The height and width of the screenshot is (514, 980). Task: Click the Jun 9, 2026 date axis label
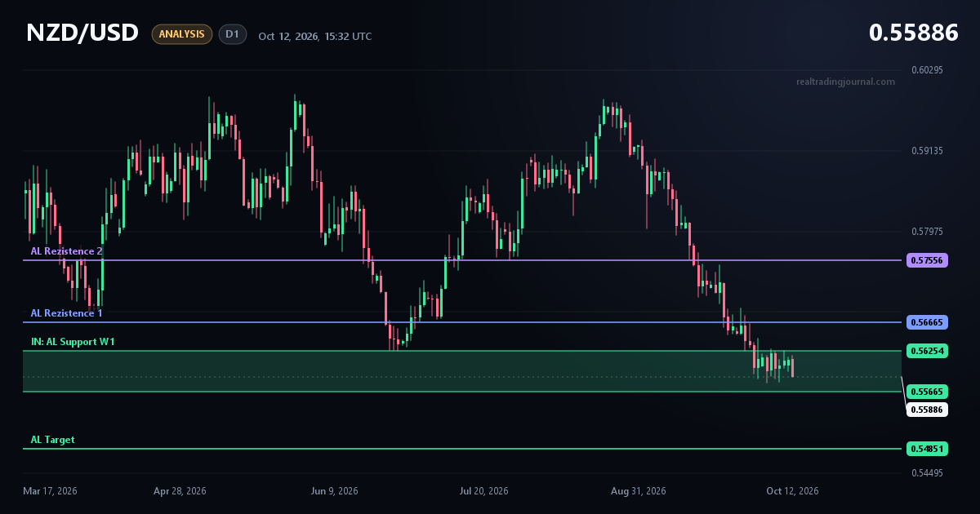tap(335, 491)
